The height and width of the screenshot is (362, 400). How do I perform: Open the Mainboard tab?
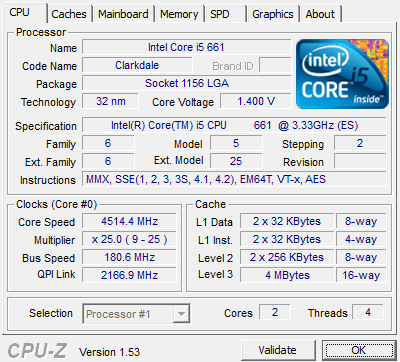(123, 14)
